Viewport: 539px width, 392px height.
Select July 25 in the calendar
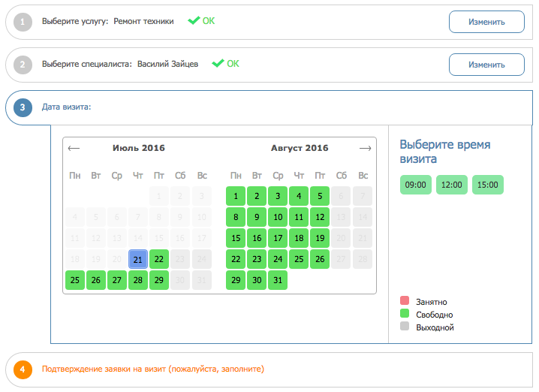(x=75, y=280)
